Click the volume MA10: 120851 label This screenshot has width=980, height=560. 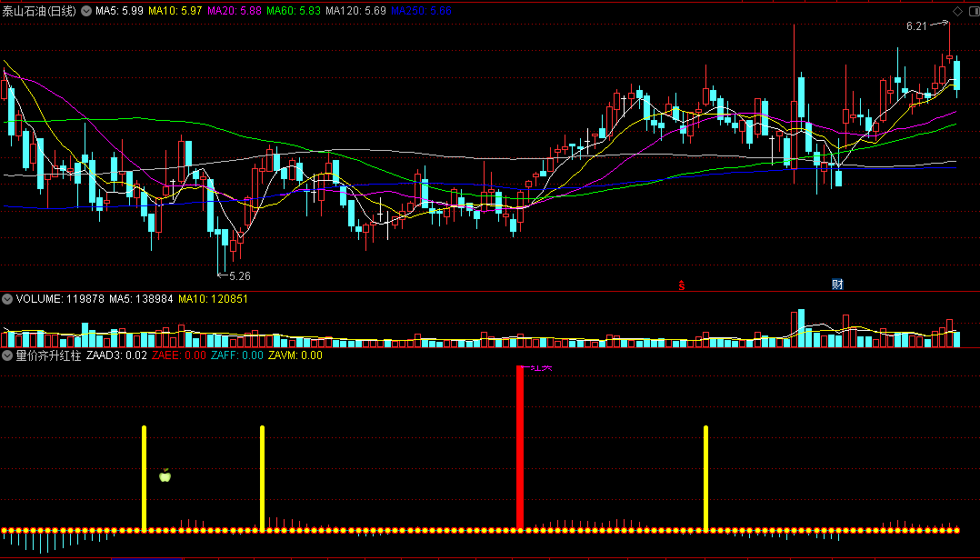pos(213,299)
